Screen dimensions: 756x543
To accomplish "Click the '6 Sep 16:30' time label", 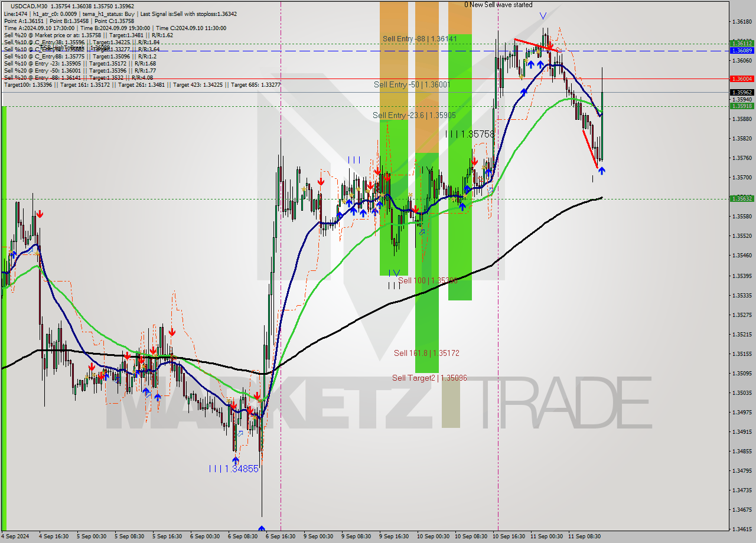I will [281, 537].
